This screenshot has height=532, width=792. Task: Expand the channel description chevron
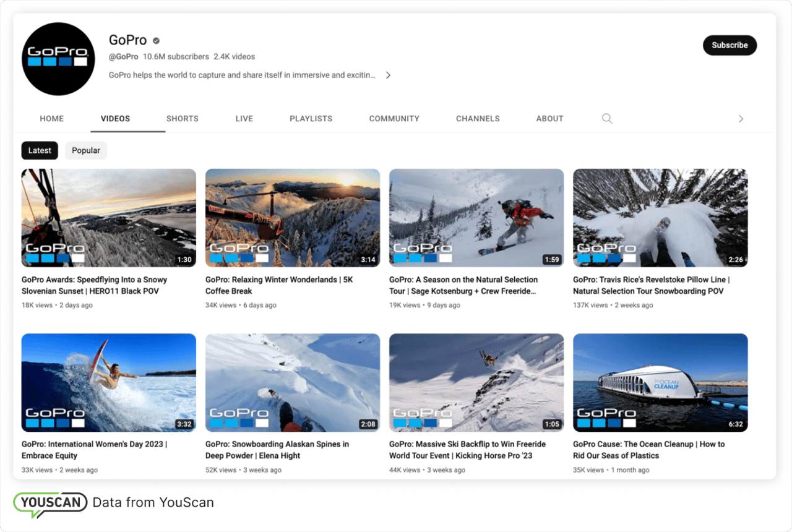click(x=388, y=75)
